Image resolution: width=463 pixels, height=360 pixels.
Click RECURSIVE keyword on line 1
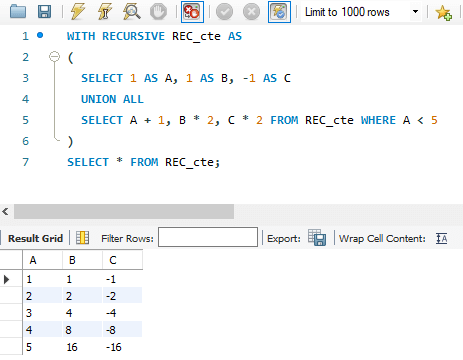(x=133, y=36)
